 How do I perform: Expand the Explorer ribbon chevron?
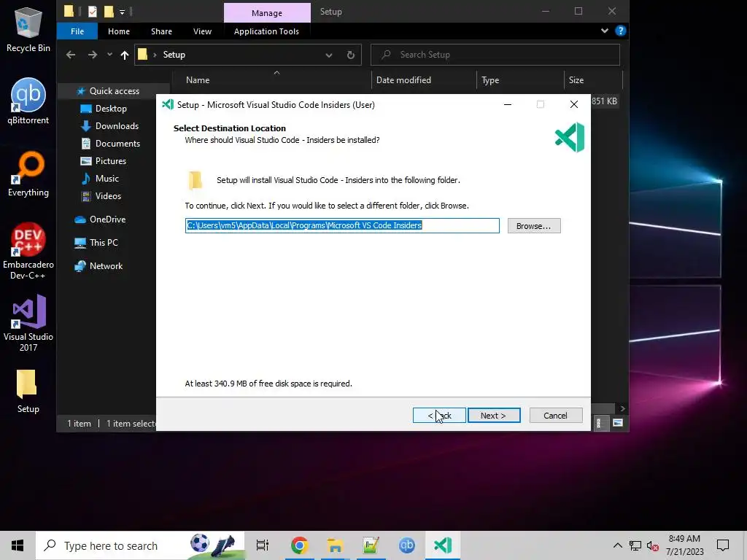click(605, 31)
